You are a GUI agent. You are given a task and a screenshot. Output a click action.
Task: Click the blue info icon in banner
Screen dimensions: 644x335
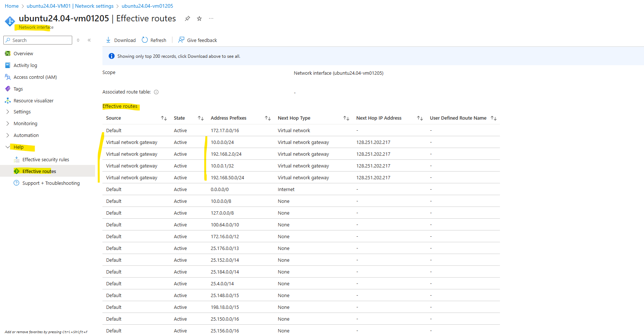tap(112, 56)
